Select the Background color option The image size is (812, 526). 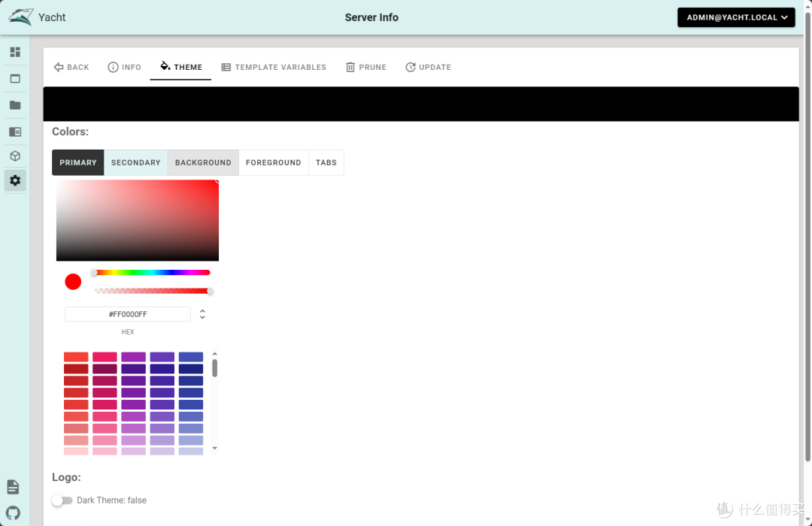tap(203, 162)
